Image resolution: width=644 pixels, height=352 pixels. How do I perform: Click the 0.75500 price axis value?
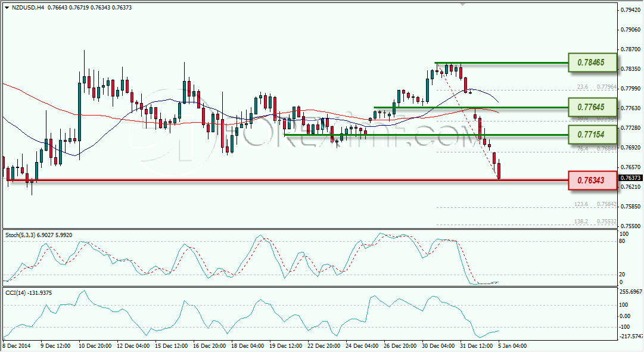(x=631, y=226)
